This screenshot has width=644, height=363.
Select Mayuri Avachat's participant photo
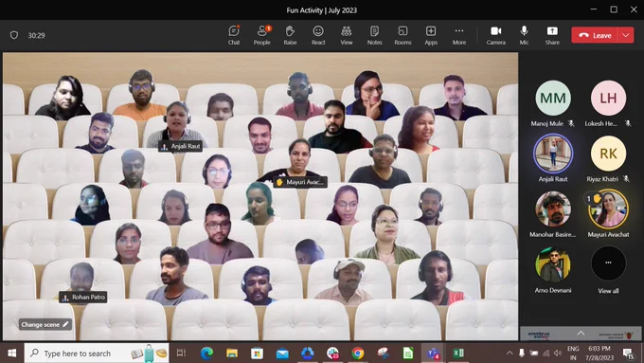(608, 209)
